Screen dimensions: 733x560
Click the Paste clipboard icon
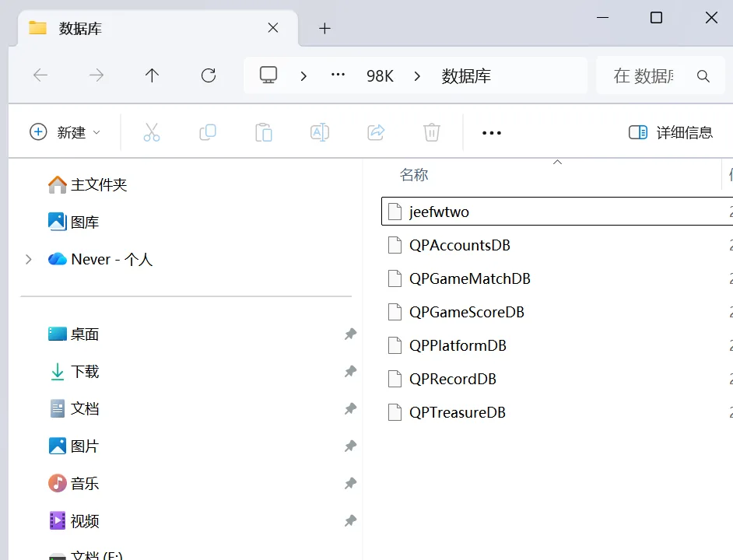(x=264, y=132)
